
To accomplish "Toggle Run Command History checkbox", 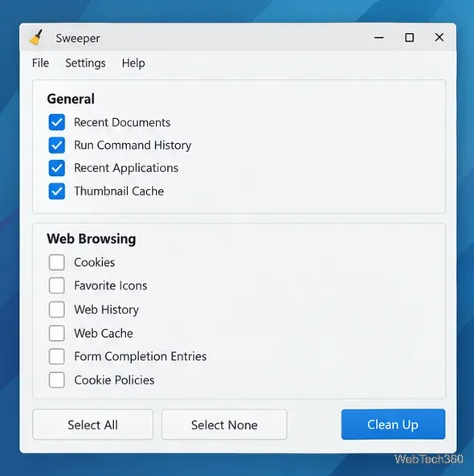I will [x=57, y=145].
